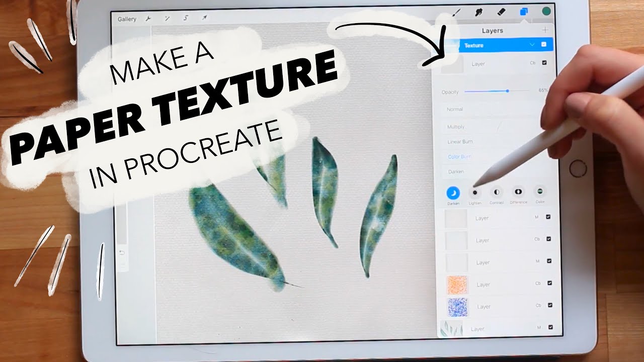Image resolution: width=644 pixels, height=362 pixels.
Task: Hide the orange speckled layer
Action: point(549,283)
